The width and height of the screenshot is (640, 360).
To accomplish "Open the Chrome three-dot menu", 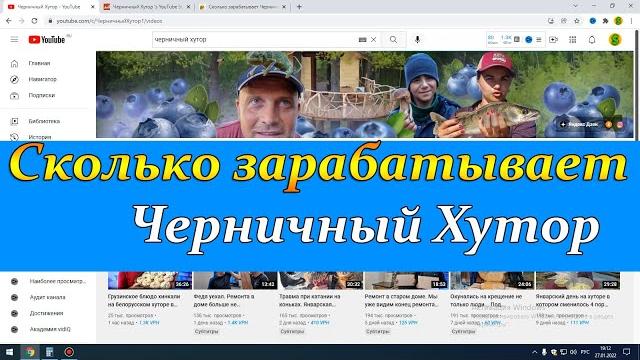I will click(x=632, y=21).
